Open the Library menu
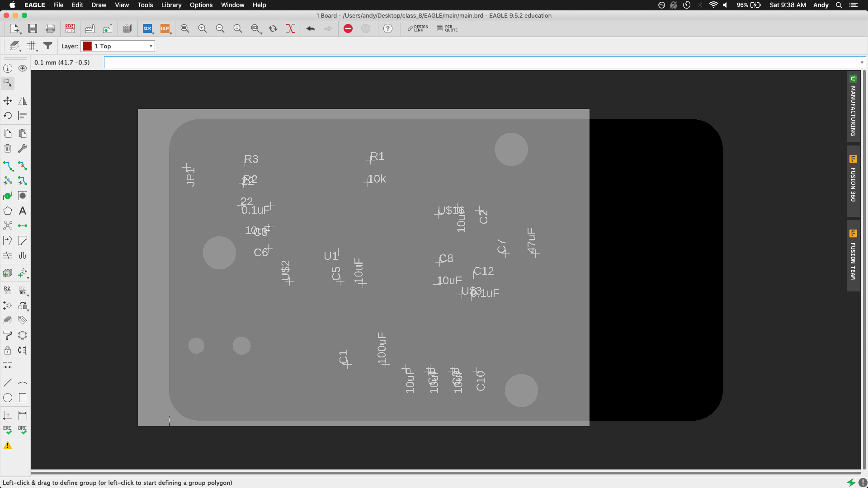Screen dimensions: 868x488 pyautogui.click(x=171, y=5)
